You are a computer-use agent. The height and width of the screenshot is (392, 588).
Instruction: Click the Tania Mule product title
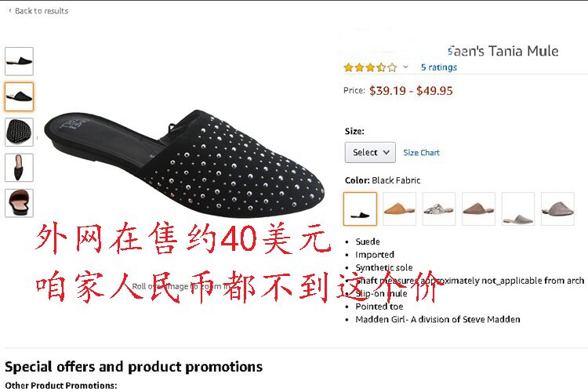tap(503, 51)
